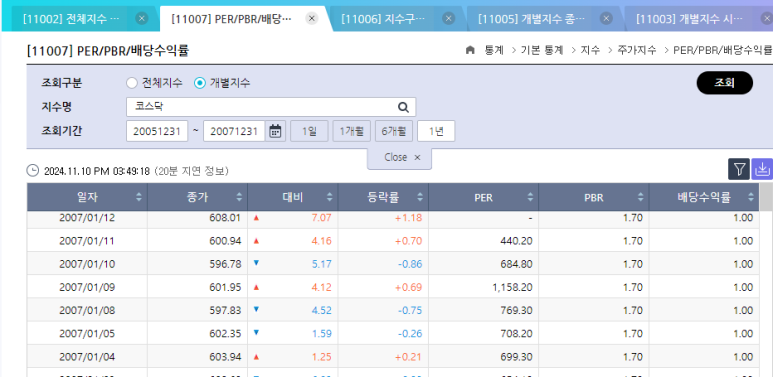Viewport: 773px width, 377px height.
Task: Click the search magnifier in 지수명 field
Action: tap(403, 107)
